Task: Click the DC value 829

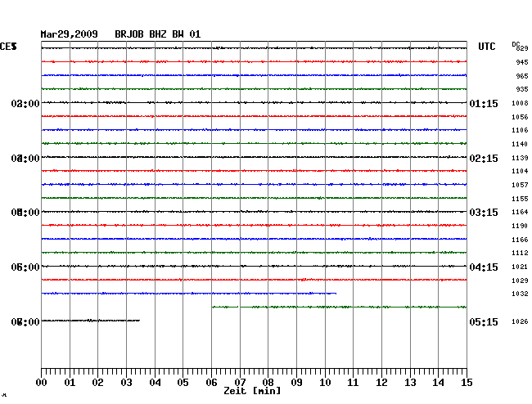Action: (522, 48)
